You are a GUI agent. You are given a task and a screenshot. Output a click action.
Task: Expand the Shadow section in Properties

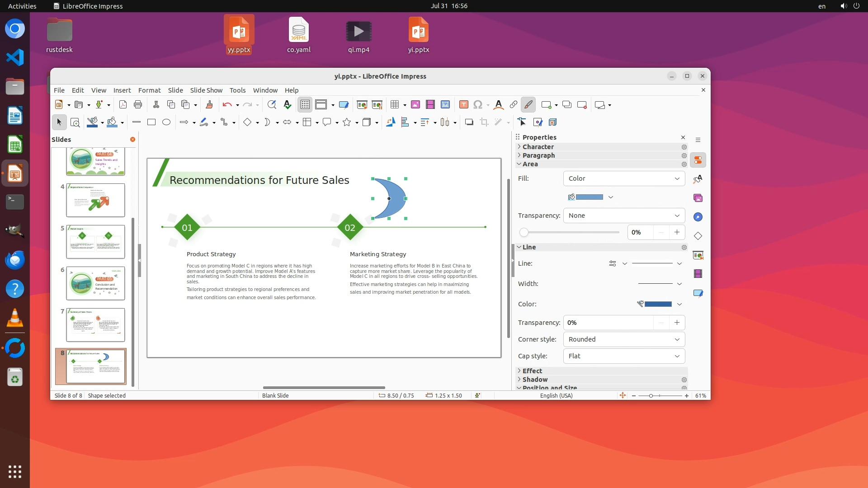[535, 380]
